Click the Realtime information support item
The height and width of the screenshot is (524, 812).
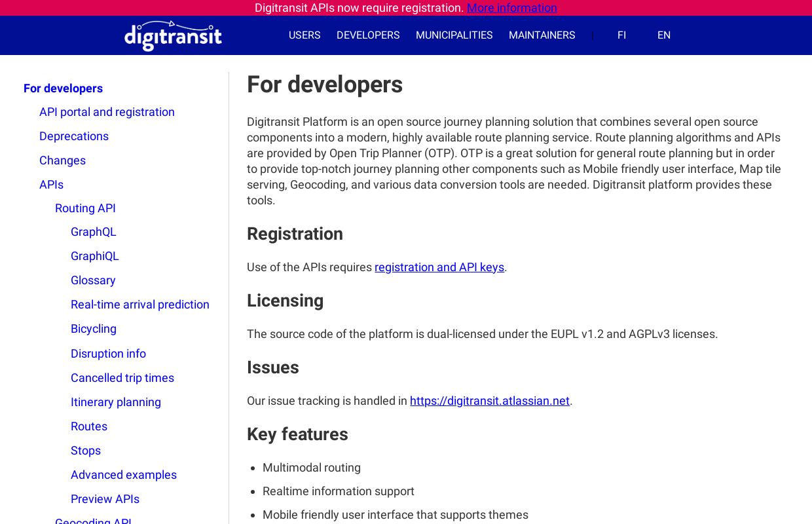339,491
